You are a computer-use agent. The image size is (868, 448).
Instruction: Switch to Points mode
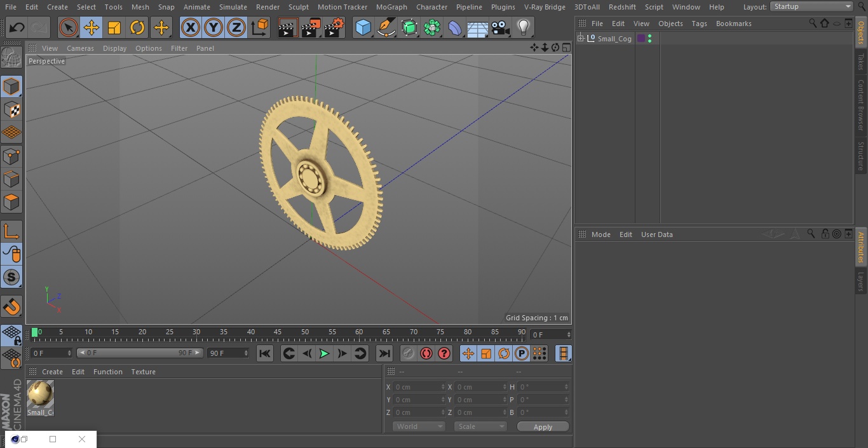[11, 156]
